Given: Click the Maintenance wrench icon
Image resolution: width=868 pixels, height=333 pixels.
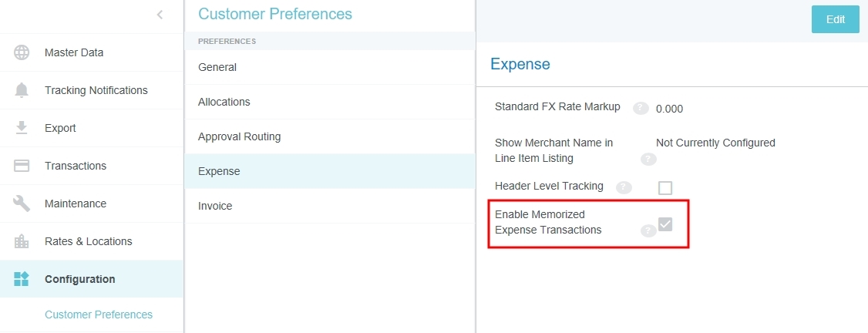Looking at the screenshot, I should 22,203.
